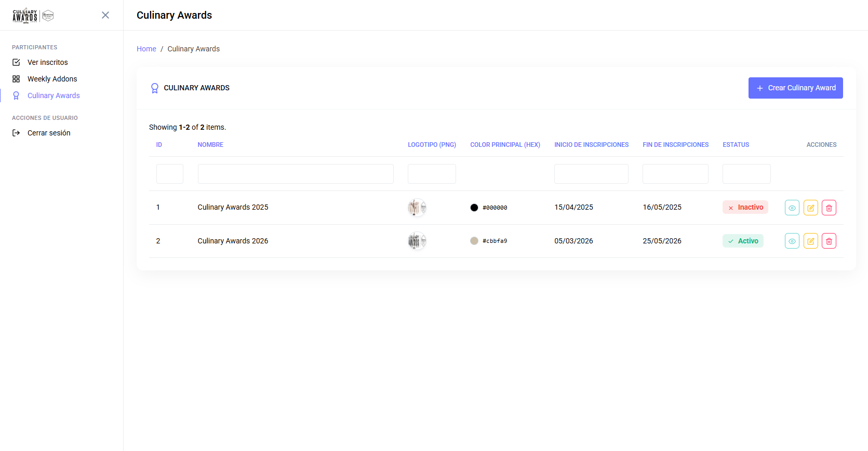Viewport: 868px width, 451px height.
Task: Close the sidebar with the X icon
Action: coord(105,15)
